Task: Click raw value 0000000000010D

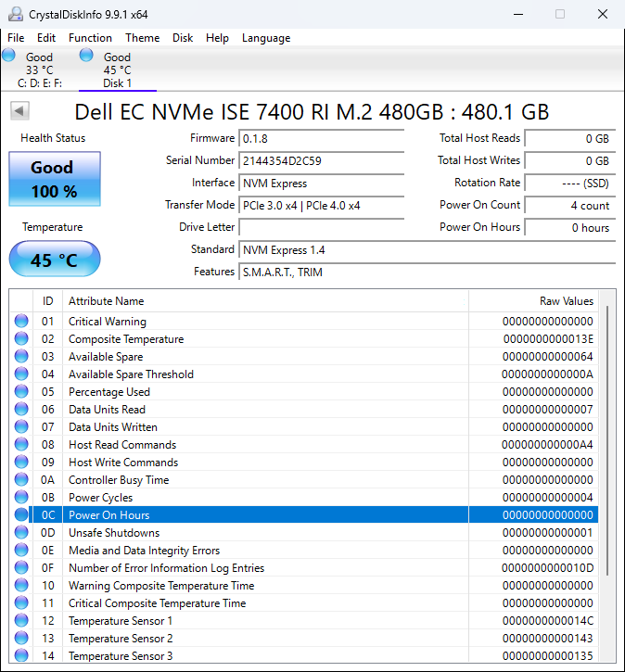Action: point(547,568)
